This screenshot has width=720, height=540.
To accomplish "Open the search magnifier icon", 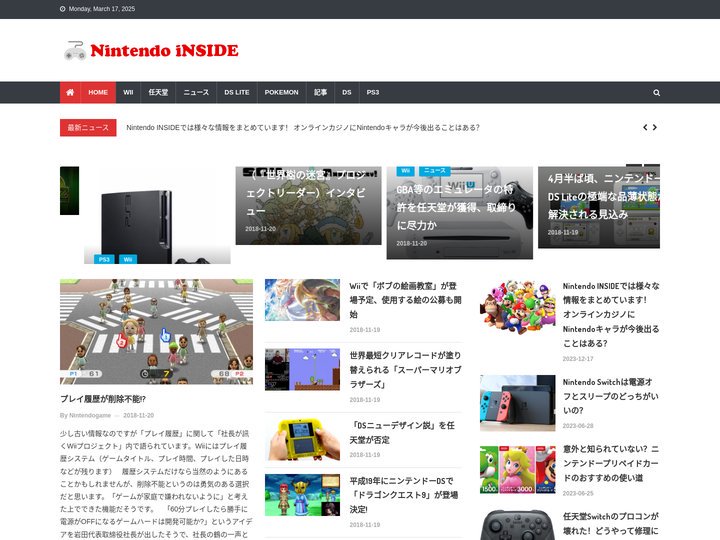I will click(657, 93).
